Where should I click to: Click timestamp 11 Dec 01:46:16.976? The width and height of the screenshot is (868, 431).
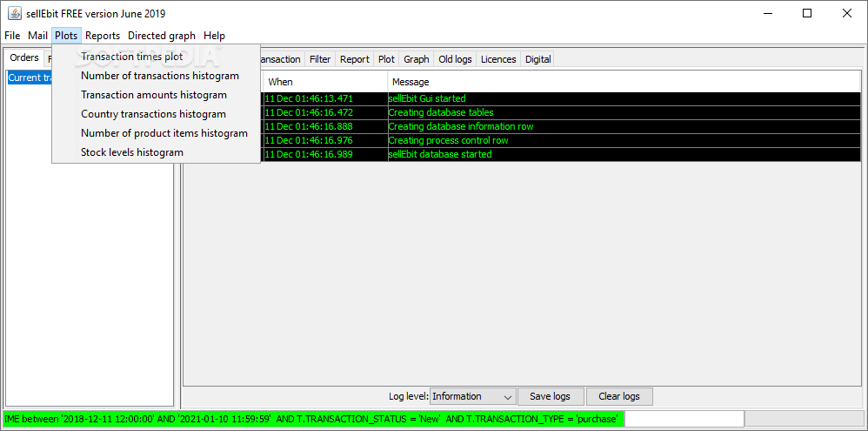tap(309, 140)
